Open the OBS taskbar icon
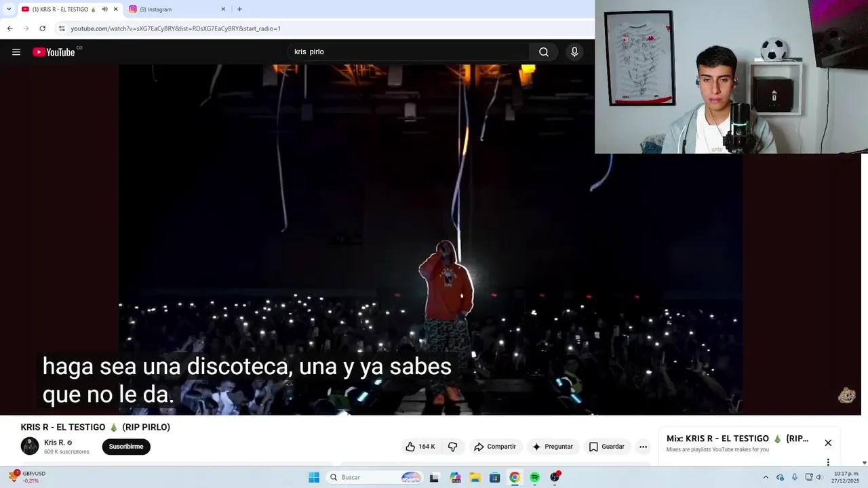 coord(555,477)
